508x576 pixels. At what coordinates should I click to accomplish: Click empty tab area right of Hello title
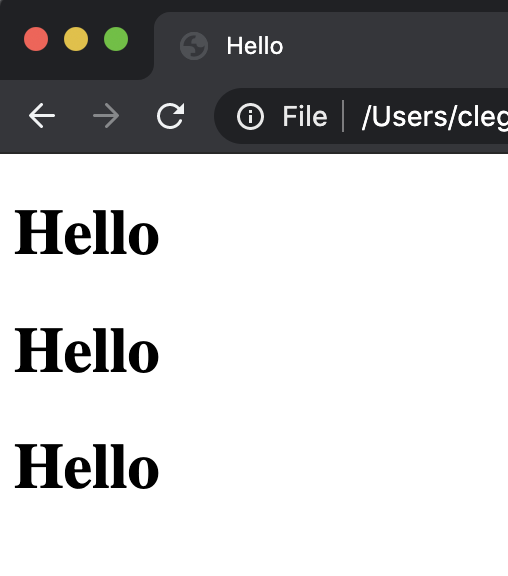(397, 46)
